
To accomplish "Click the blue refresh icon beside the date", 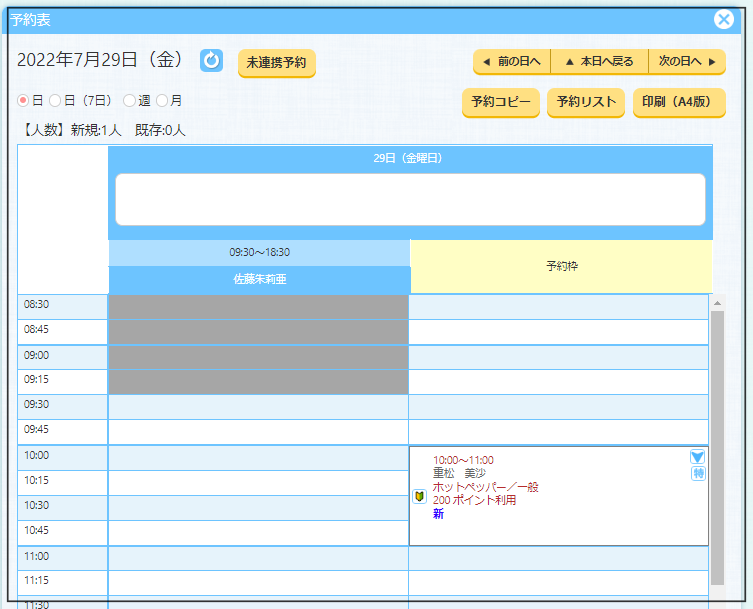I will (x=211, y=61).
